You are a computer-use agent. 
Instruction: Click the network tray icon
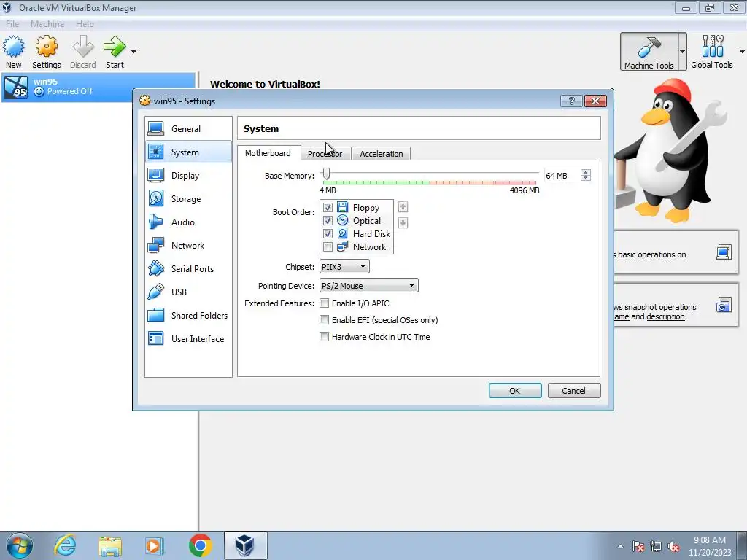coord(656,547)
